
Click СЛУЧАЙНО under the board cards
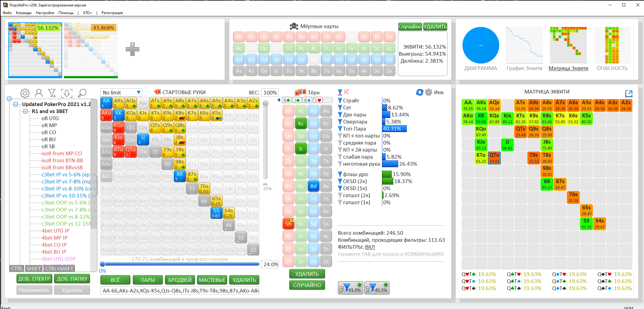tap(307, 285)
